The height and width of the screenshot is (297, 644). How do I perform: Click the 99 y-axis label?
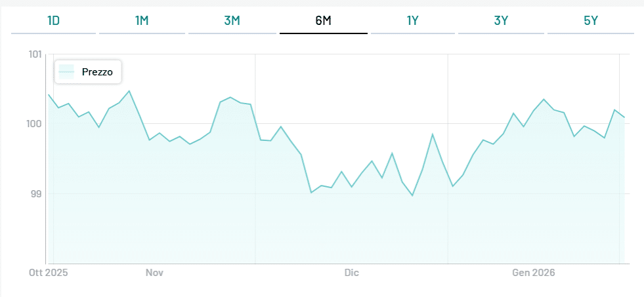tap(37, 194)
